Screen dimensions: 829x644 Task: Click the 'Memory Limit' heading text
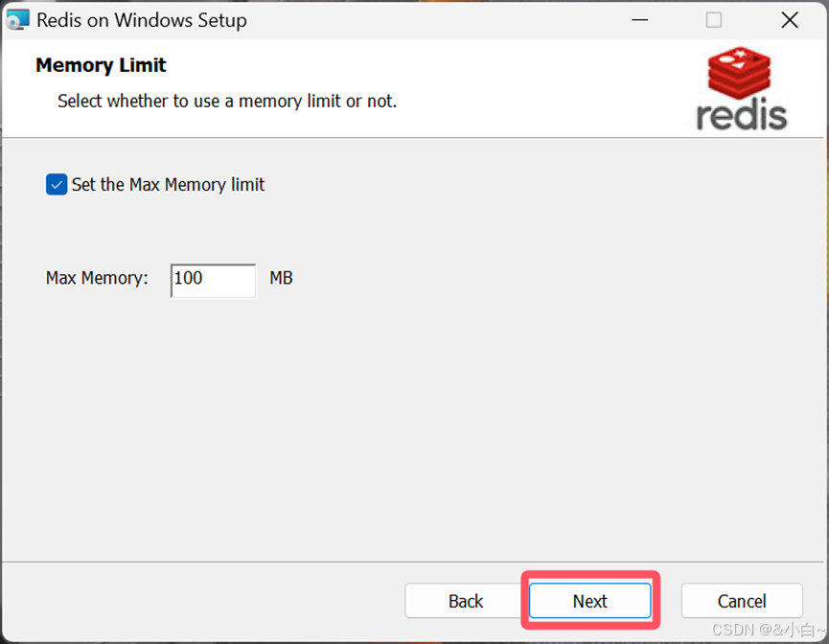101,65
